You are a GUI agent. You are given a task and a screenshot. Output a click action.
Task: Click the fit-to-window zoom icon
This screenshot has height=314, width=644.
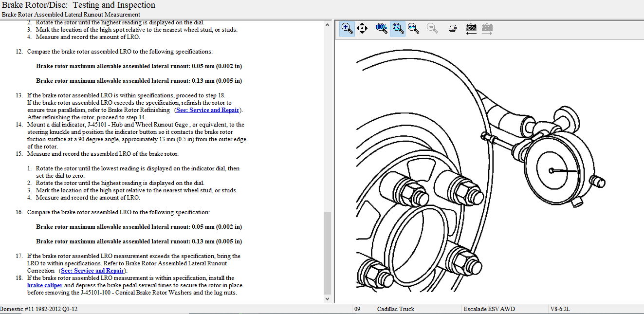[398, 28]
